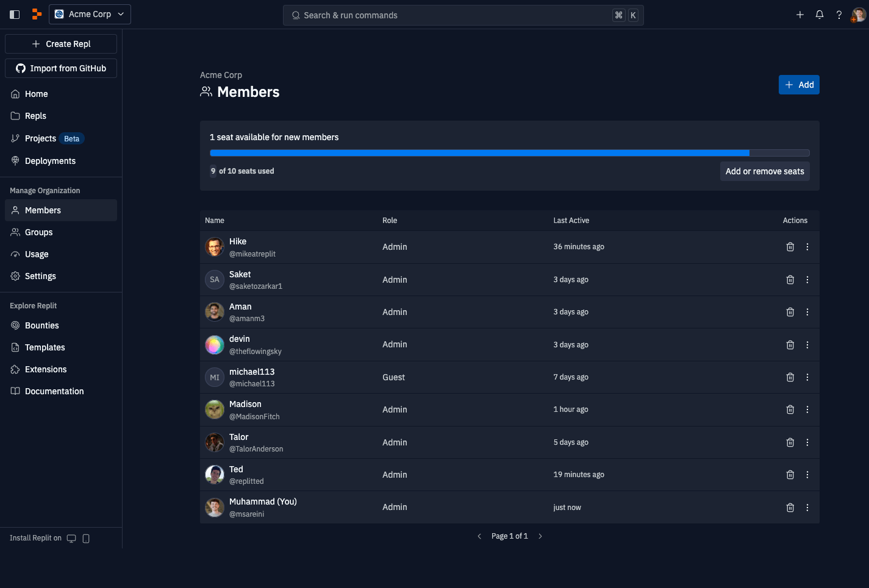The height and width of the screenshot is (588, 869).
Task: Open more options for Hike
Action: pyautogui.click(x=807, y=247)
